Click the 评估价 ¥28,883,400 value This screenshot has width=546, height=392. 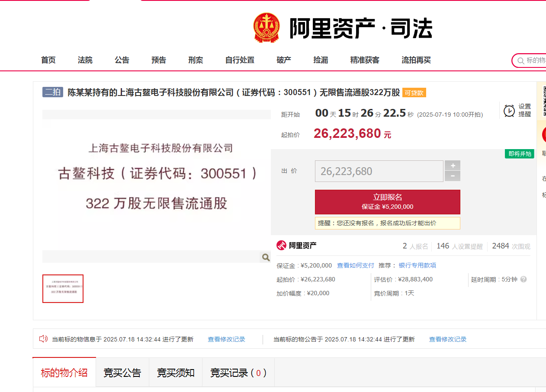point(403,279)
